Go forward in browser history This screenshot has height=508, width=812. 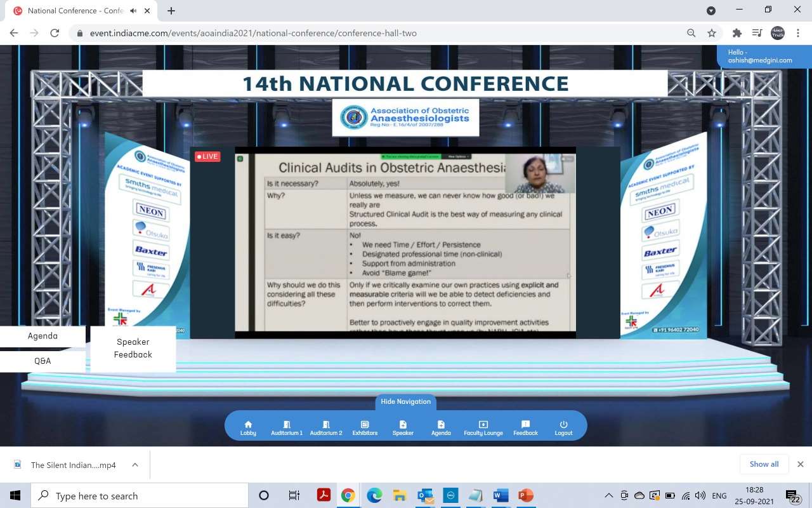coord(34,33)
